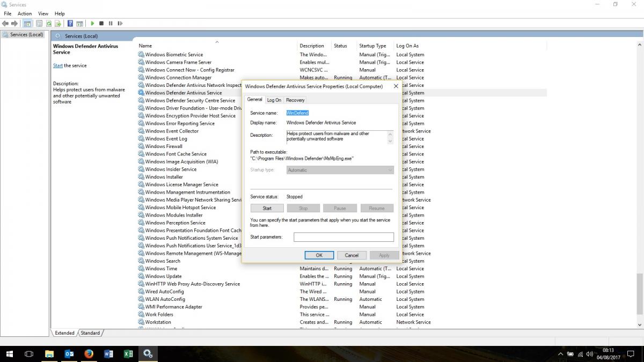Screen dimensions: 644x362
Task: Sort services by the Name column header
Action: (217, 46)
